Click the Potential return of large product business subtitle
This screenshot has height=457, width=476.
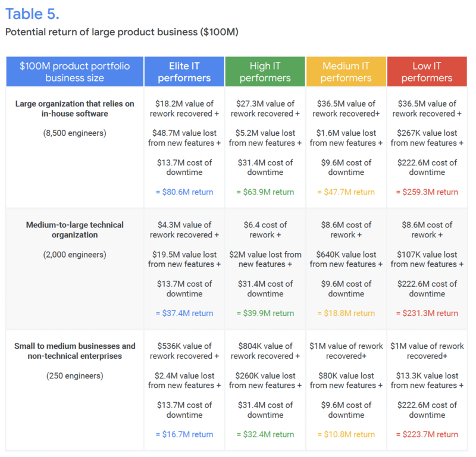(122, 32)
